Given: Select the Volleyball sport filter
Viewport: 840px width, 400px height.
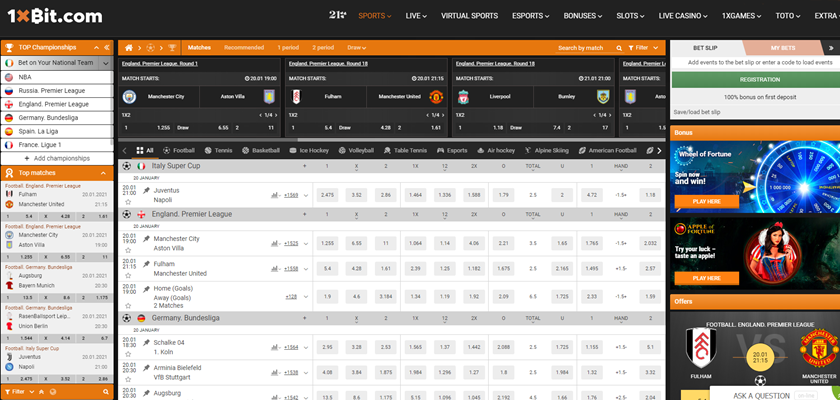Looking at the screenshot, I should point(356,150).
